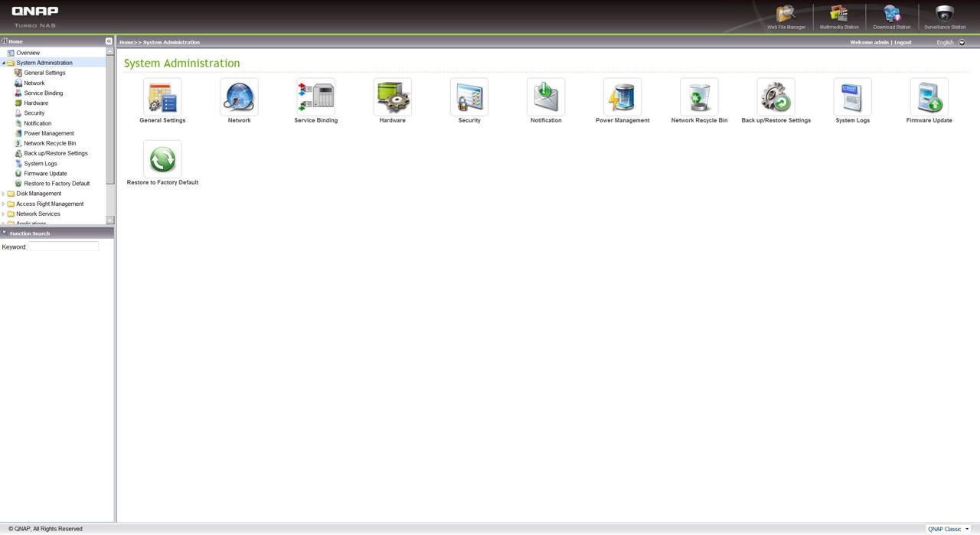Select Network Recycle Bin in the sidebar tree
The image size is (980, 535).
point(50,143)
